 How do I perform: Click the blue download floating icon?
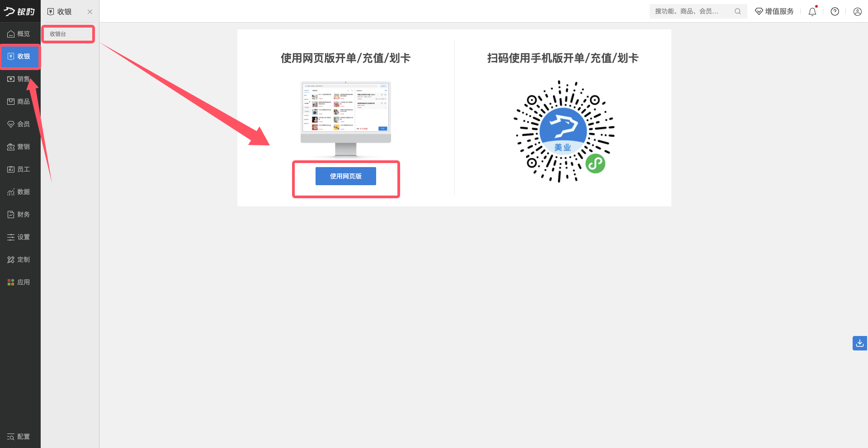point(860,343)
